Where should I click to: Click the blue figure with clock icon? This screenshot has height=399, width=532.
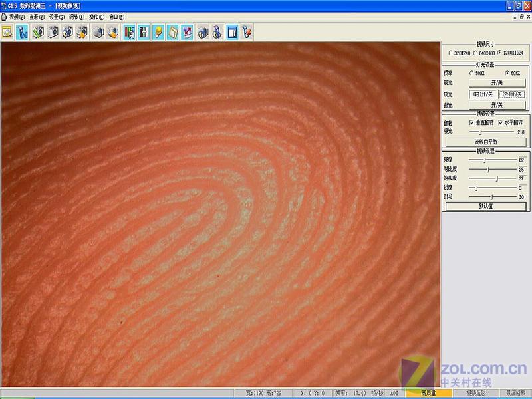(217, 32)
